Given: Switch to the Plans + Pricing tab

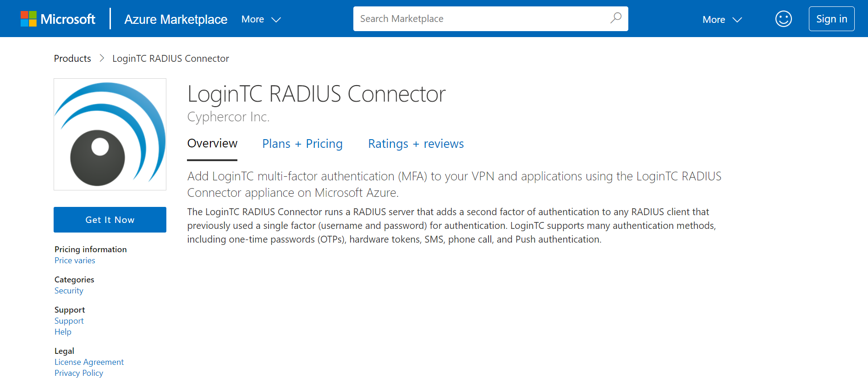Looking at the screenshot, I should (302, 144).
